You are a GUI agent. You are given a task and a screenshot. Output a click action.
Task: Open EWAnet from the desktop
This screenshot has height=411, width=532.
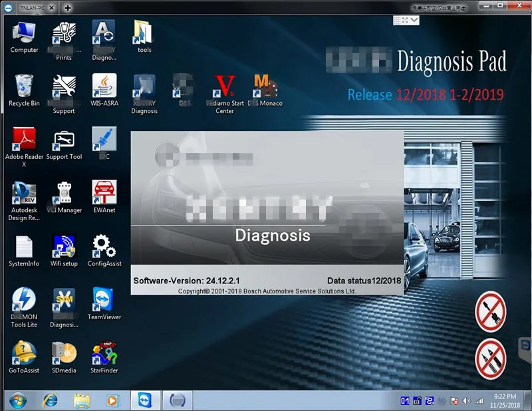point(104,193)
